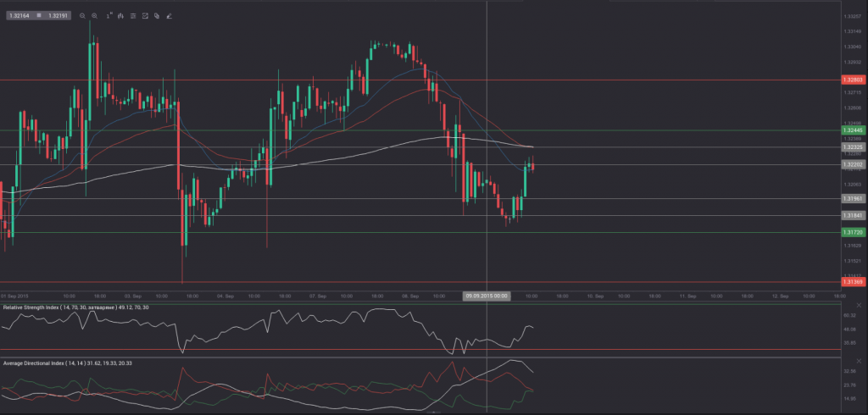Click the chart template checkmark icon

[x=145, y=16]
